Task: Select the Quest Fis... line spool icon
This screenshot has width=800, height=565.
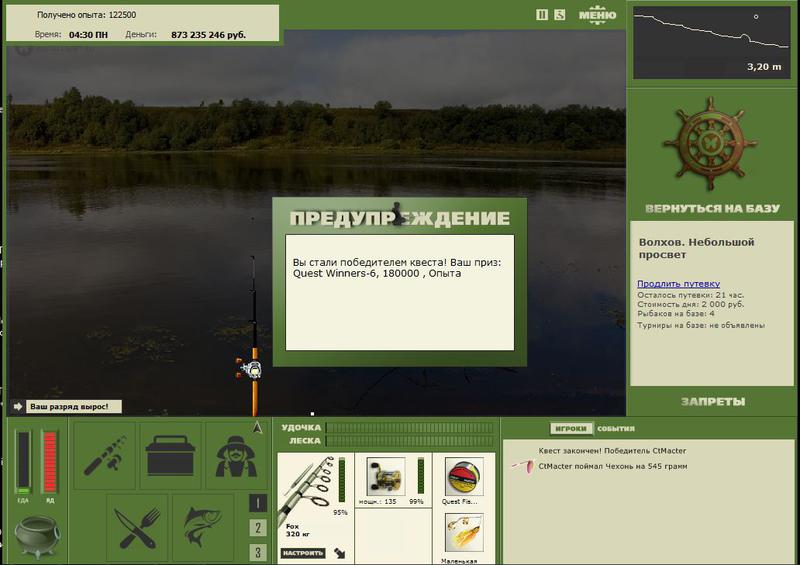Action: 463,477
